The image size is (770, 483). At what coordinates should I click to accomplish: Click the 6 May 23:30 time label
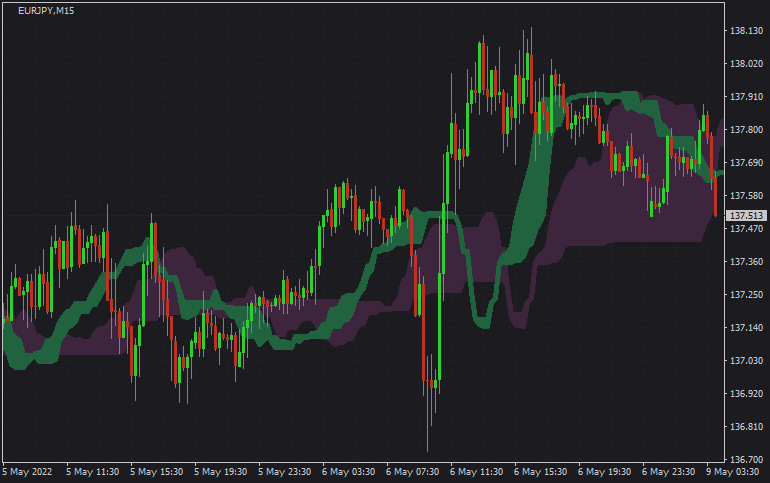pyautogui.click(x=668, y=472)
